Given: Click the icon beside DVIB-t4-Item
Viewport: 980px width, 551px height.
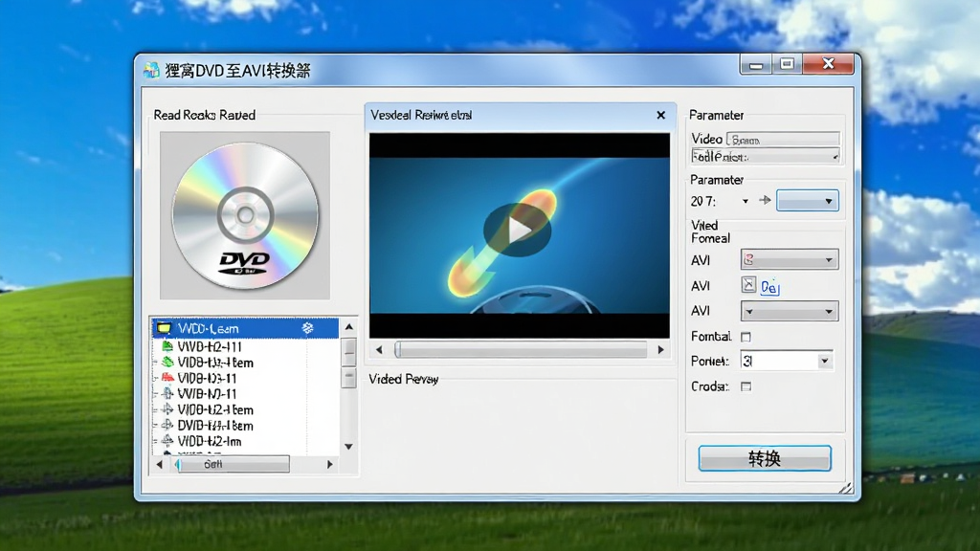Looking at the screenshot, I should pos(167,425).
